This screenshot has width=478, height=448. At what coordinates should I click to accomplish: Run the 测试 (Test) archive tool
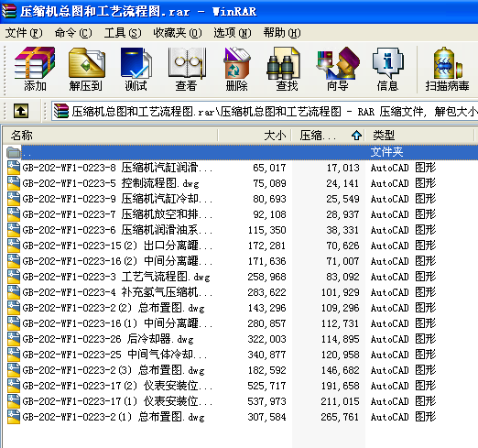136,69
